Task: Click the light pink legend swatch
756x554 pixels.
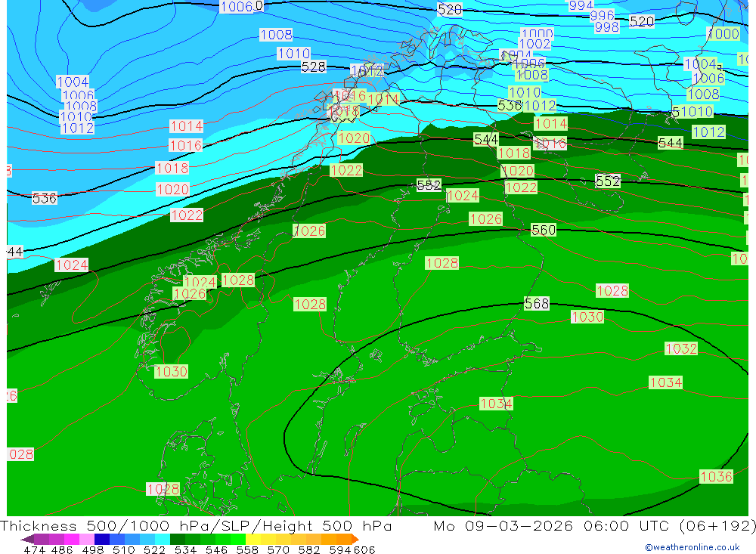Action: coord(87,539)
